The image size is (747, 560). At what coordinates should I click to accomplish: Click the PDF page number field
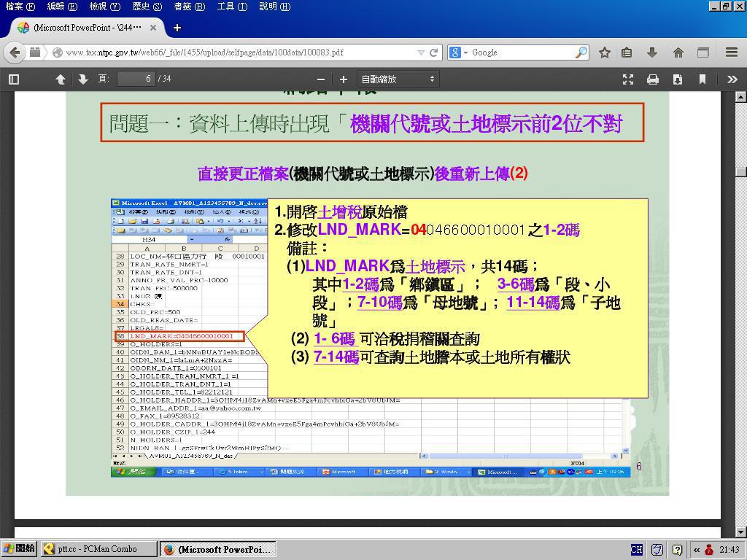click(136, 79)
